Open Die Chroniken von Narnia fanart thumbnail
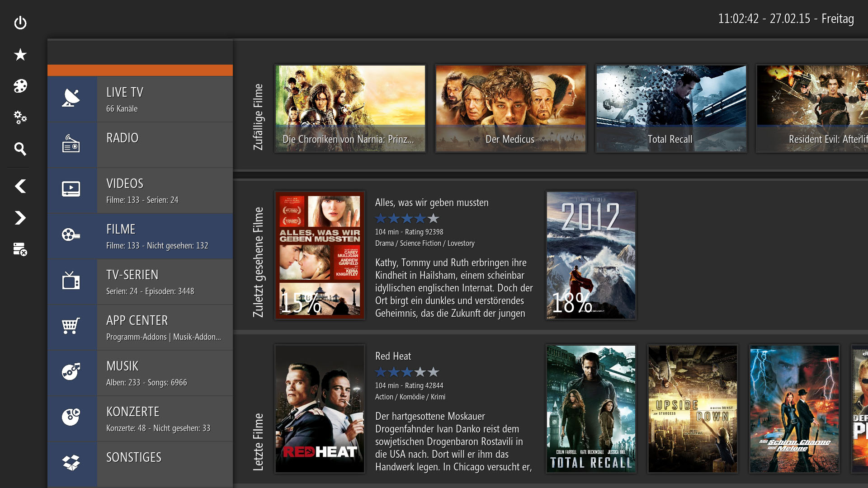The image size is (868, 488). 350,108
